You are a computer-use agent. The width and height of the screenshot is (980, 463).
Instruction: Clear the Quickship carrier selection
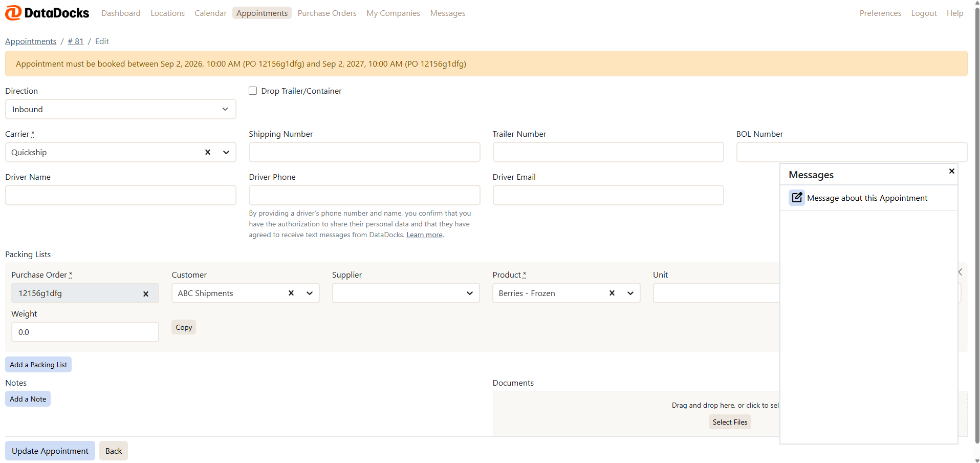(208, 152)
